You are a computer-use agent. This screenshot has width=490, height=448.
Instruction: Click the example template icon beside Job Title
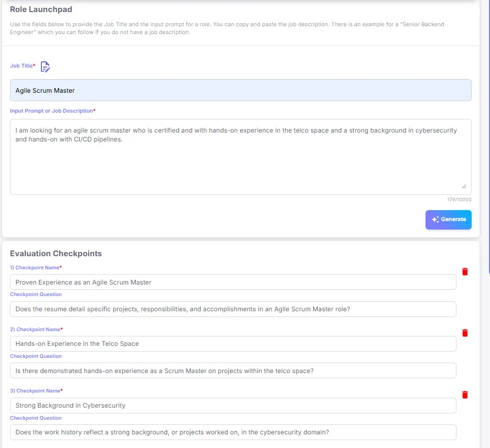tap(46, 67)
